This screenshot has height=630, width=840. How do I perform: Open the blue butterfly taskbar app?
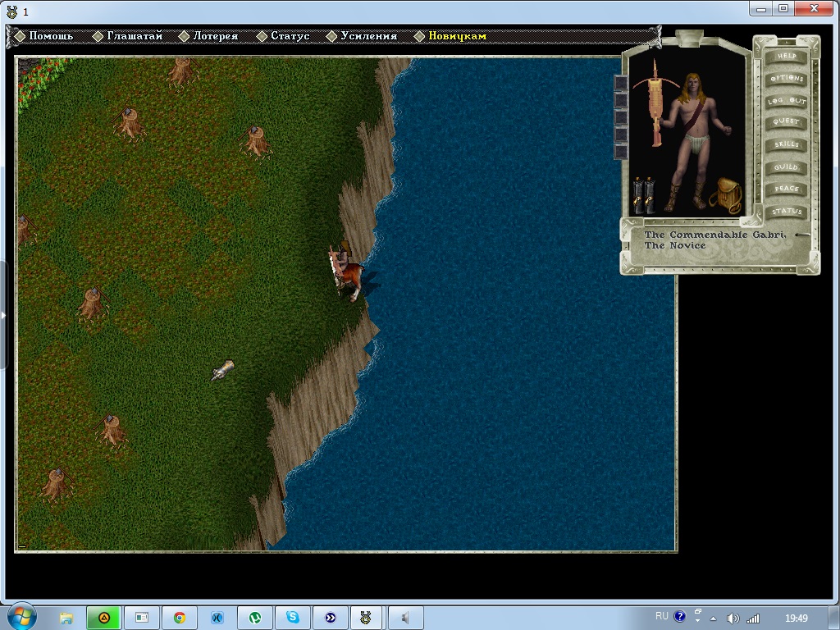217,618
